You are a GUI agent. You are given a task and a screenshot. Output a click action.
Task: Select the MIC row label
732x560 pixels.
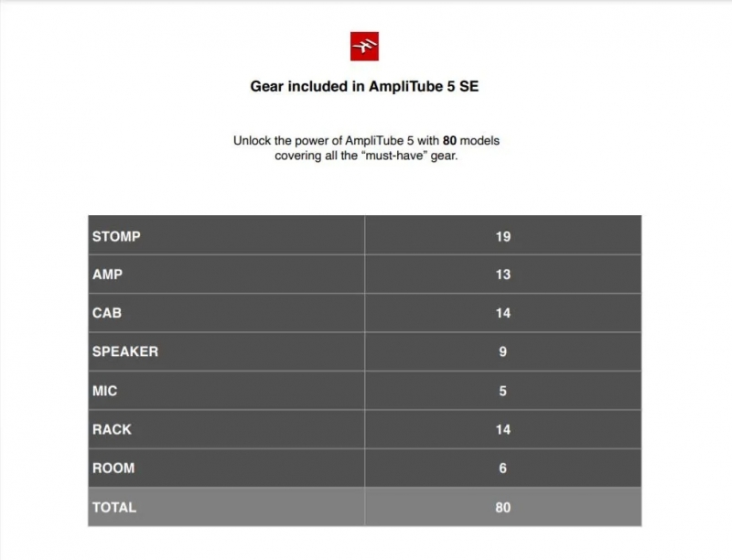tap(104, 391)
